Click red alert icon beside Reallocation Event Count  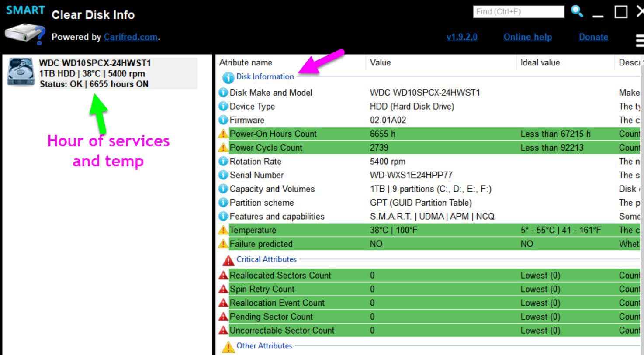coord(223,303)
